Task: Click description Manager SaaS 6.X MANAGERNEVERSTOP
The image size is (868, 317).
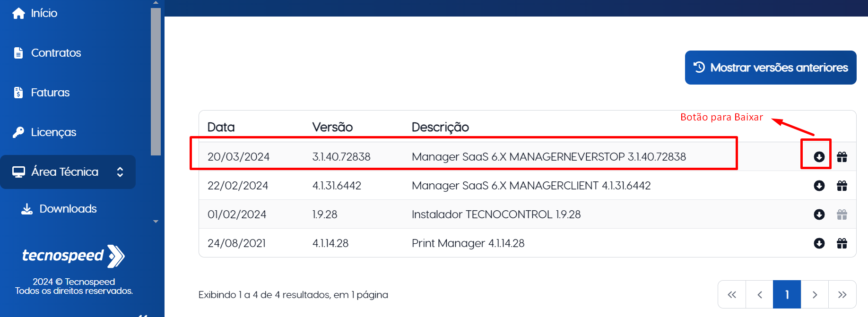Action: tap(549, 157)
